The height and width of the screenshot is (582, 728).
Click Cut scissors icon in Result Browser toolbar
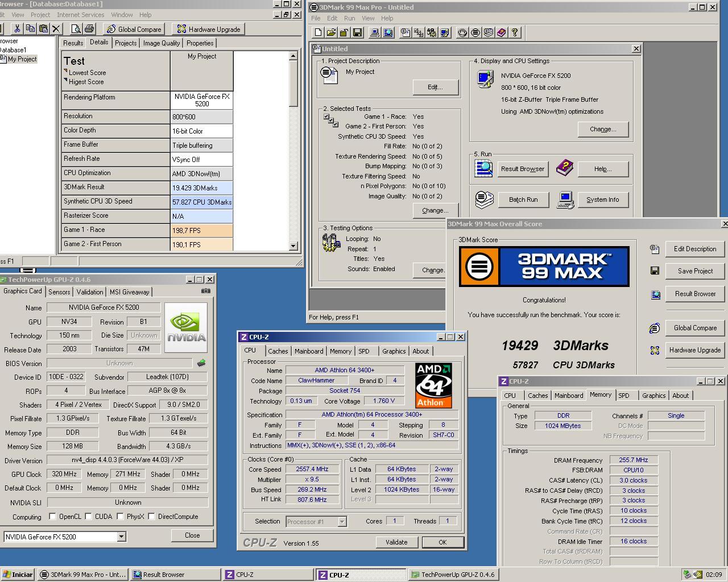coord(17,29)
